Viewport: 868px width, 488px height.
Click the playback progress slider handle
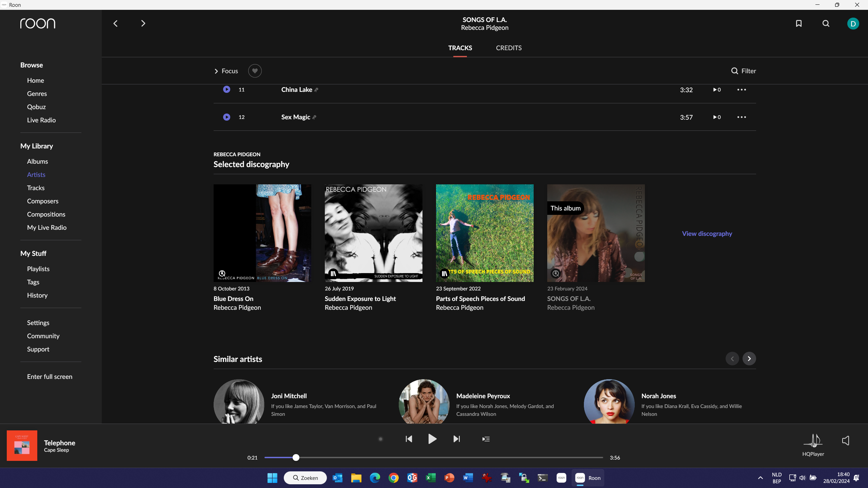(x=296, y=457)
